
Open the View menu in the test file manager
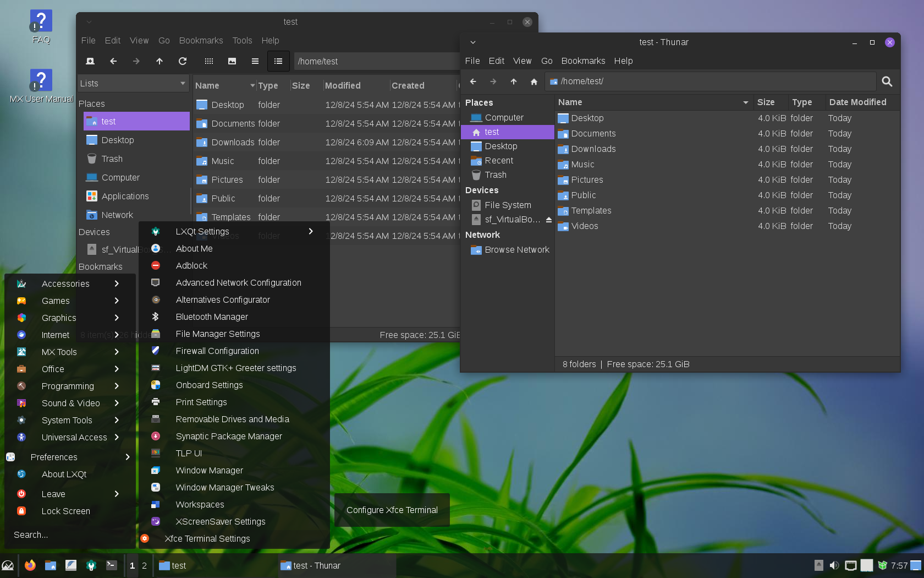pos(139,40)
